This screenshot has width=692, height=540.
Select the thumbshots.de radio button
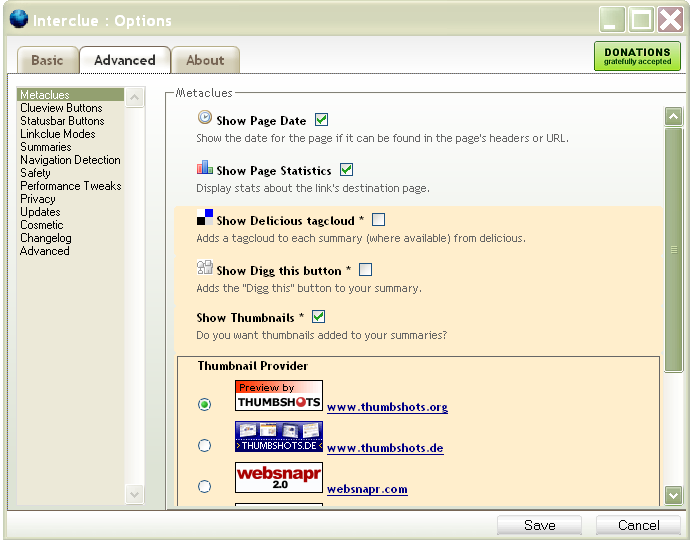[204, 445]
